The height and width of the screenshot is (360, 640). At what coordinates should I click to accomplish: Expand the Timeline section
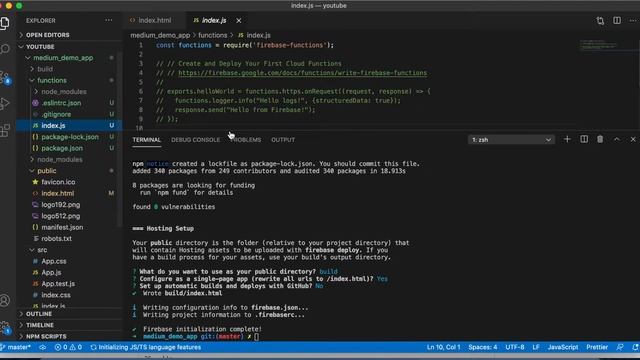click(40, 325)
